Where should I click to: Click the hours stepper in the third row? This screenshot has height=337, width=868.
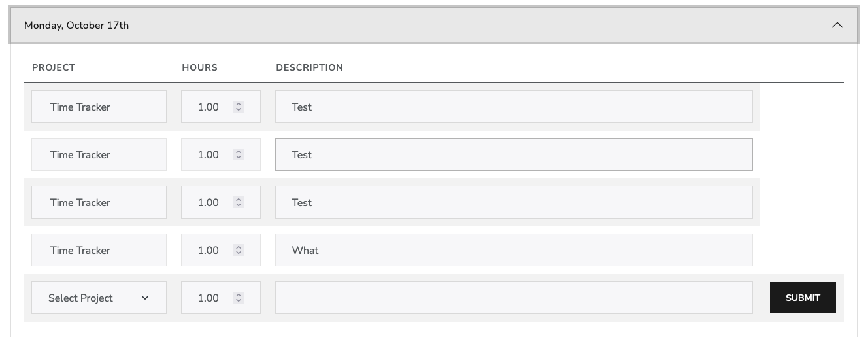click(x=239, y=202)
